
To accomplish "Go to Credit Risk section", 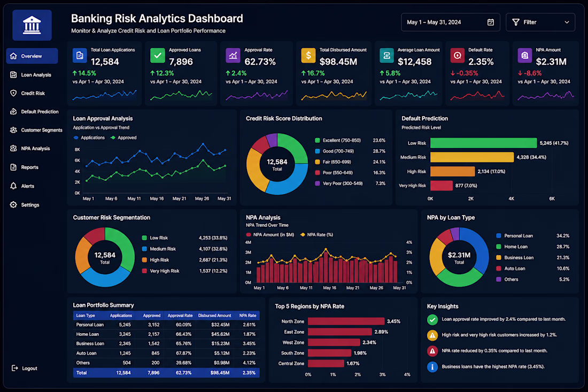I will pos(32,93).
